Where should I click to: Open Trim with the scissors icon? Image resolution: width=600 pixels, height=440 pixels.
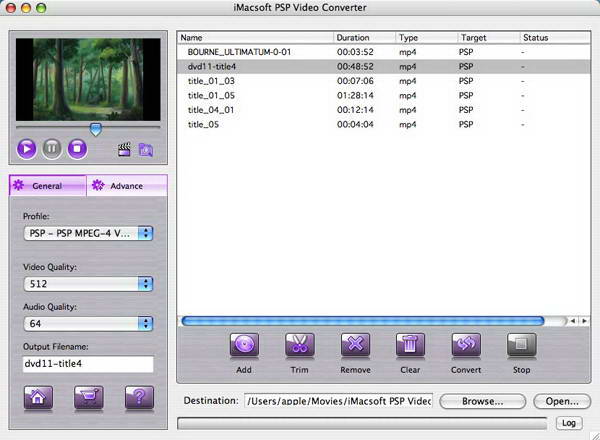(300, 345)
